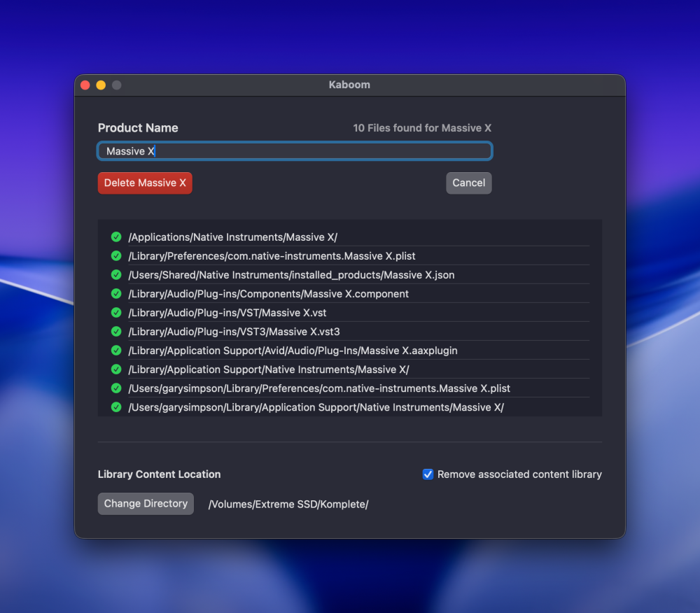Click the /Volumes/Extreme SSD/Komplete/ directory path
This screenshot has width=700, height=613.
(x=288, y=505)
